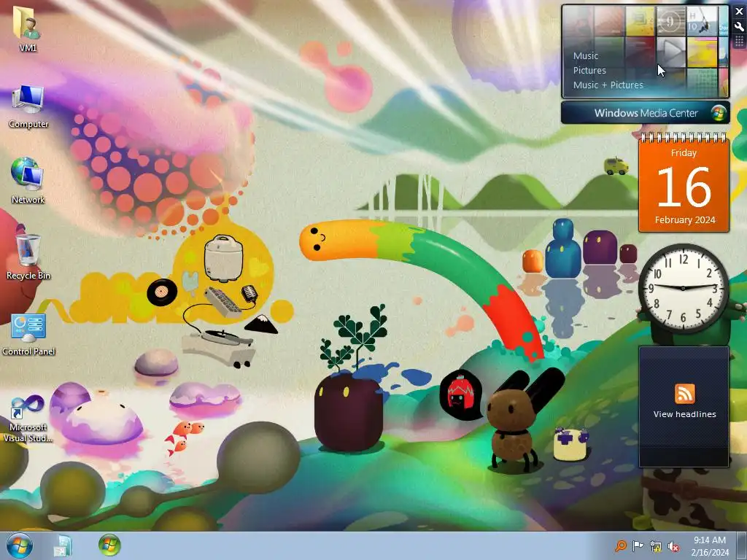
Task: Select the Control Panel desktop icon
Action: (x=28, y=334)
